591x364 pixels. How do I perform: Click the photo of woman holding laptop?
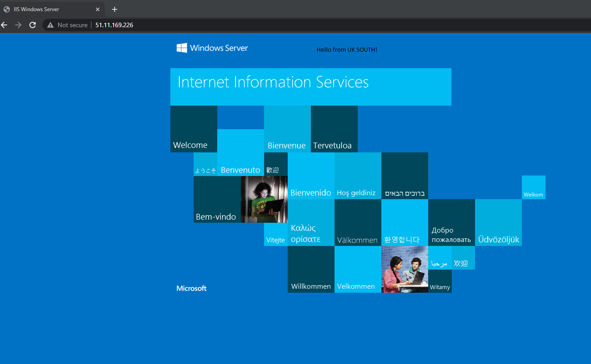[x=264, y=200]
